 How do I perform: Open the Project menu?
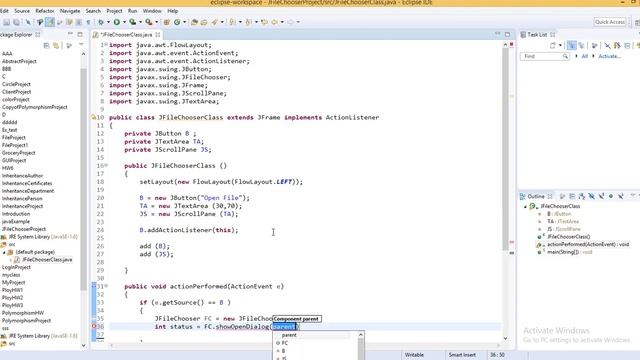pyautogui.click(x=114, y=11)
